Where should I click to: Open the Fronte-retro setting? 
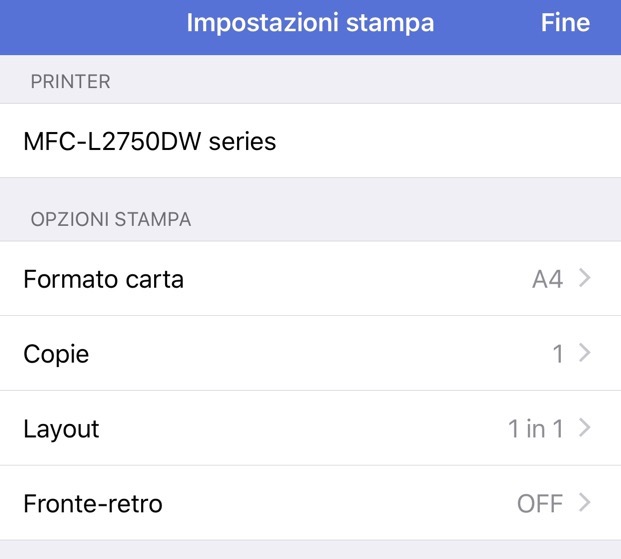pos(93,504)
